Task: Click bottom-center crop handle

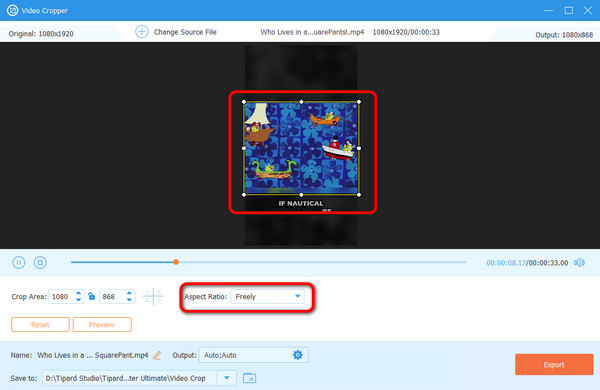Action: point(302,195)
